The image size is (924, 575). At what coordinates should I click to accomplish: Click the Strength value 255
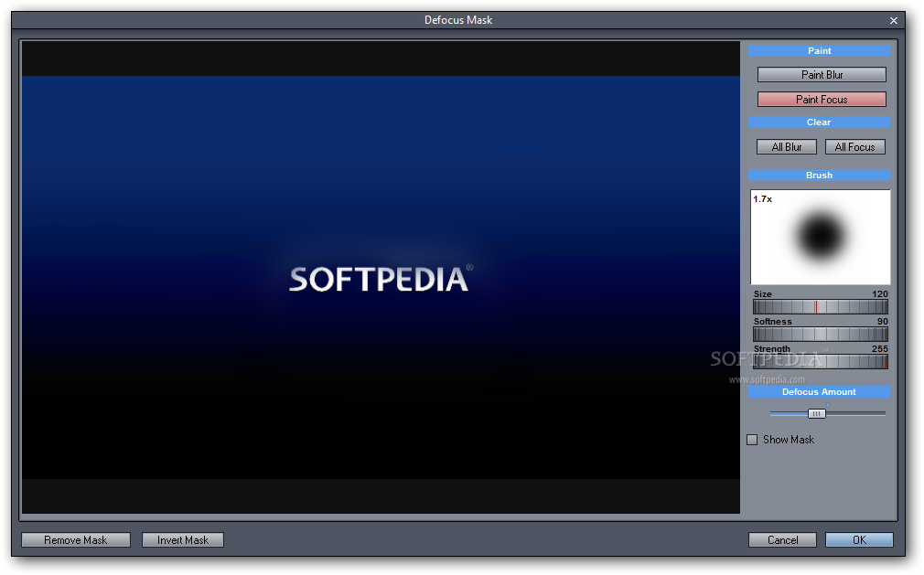coord(880,349)
